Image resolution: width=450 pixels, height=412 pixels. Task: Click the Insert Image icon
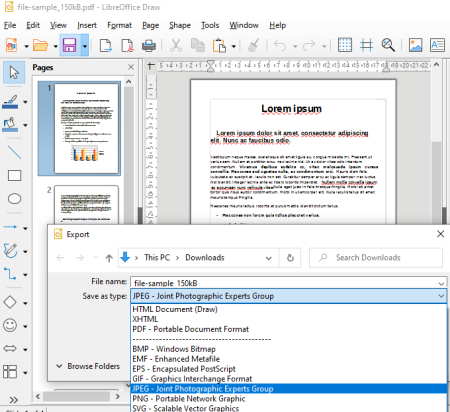pyautogui.click(x=415, y=45)
